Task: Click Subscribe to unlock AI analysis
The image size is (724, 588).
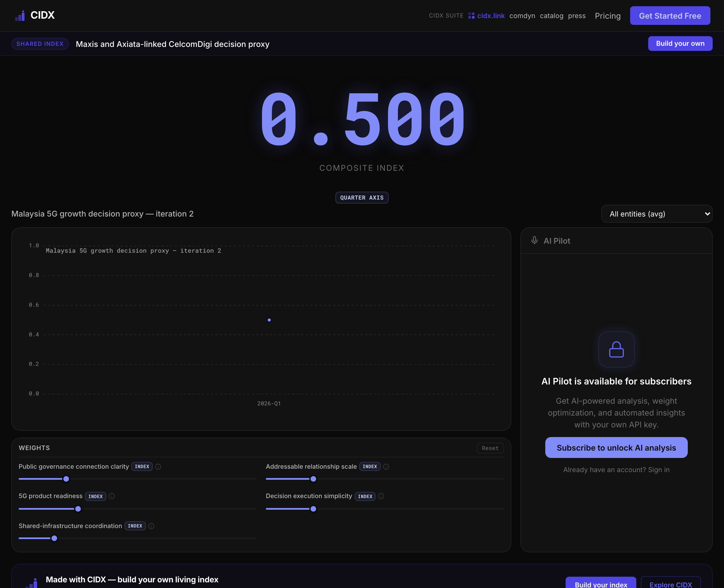Action: click(616, 448)
